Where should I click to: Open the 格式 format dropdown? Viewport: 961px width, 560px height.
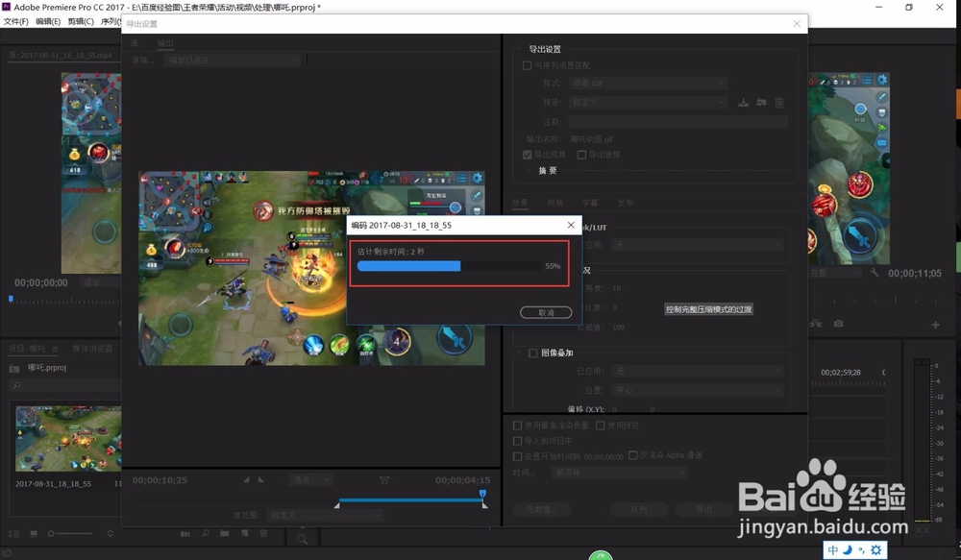(648, 83)
